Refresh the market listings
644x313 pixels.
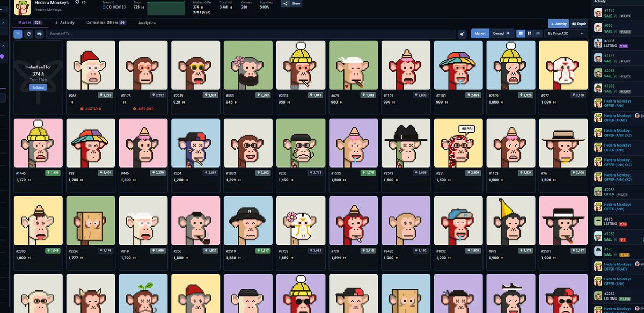tap(28, 34)
